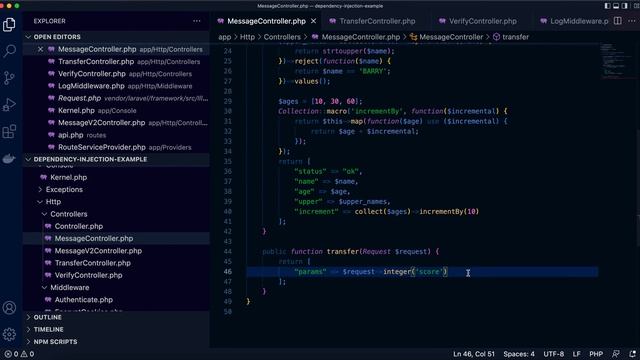640x360 pixels.
Task: Open Kernel.php app/Console in Open Editors
Action: [116, 111]
